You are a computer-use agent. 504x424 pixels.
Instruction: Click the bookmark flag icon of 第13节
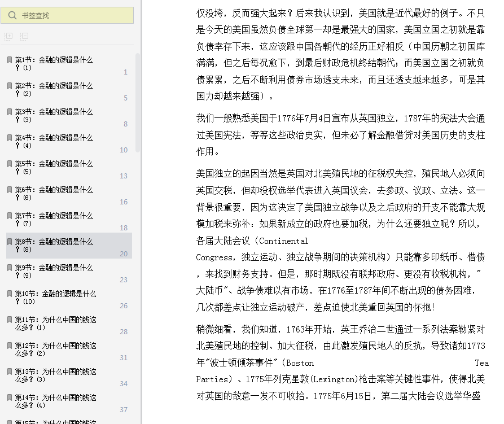10,371
